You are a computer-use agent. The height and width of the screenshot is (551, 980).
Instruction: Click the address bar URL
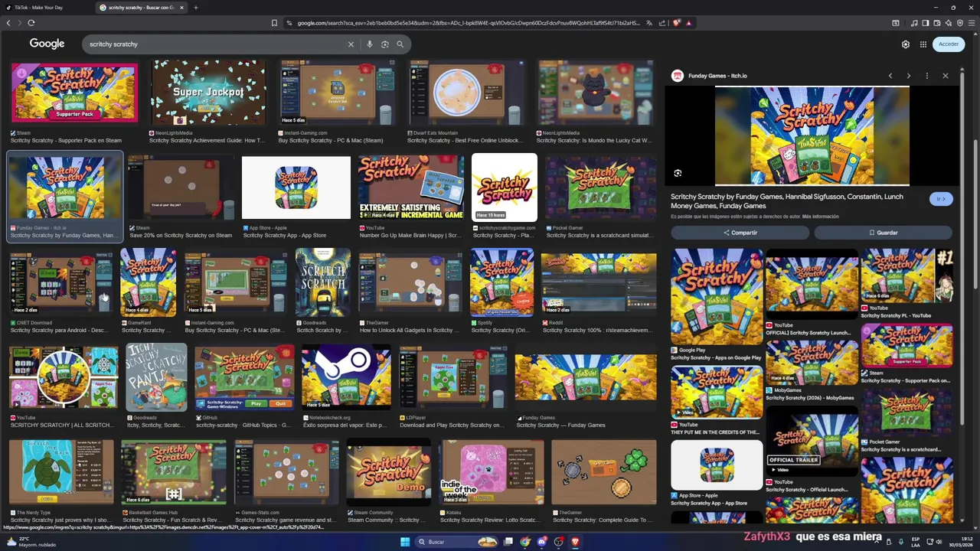467,23
